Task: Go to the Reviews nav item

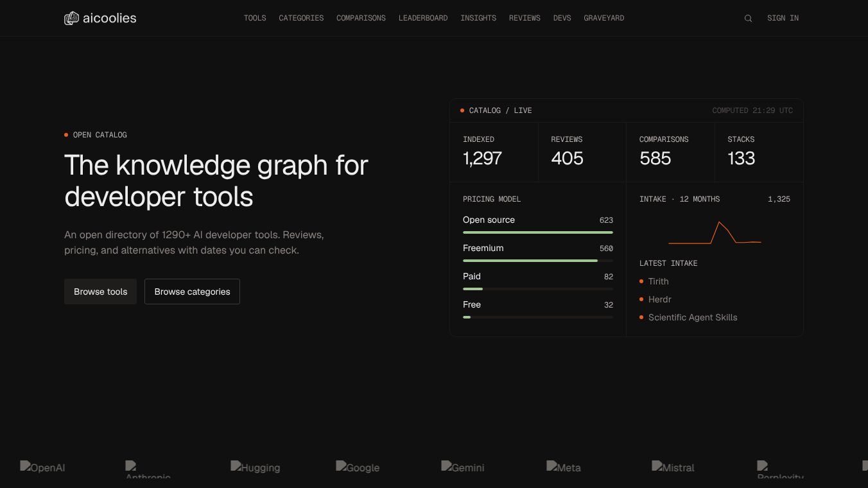Action: tap(525, 18)
